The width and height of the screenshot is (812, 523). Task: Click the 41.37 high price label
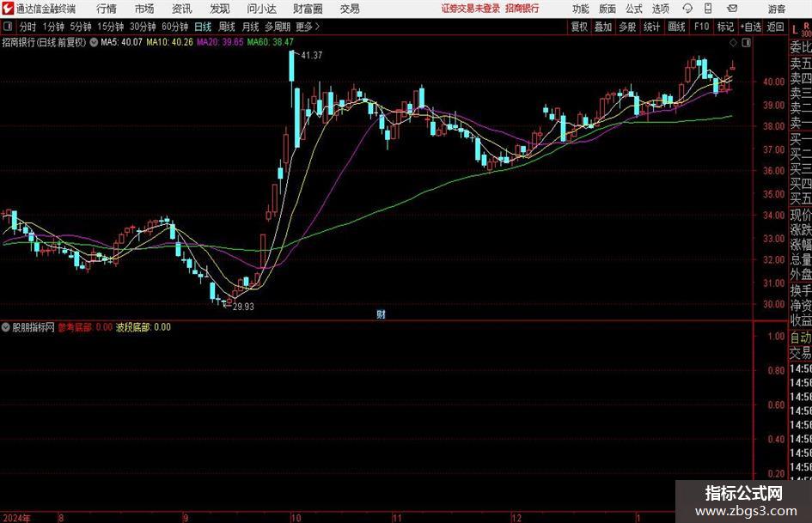(x=311, y=55)
